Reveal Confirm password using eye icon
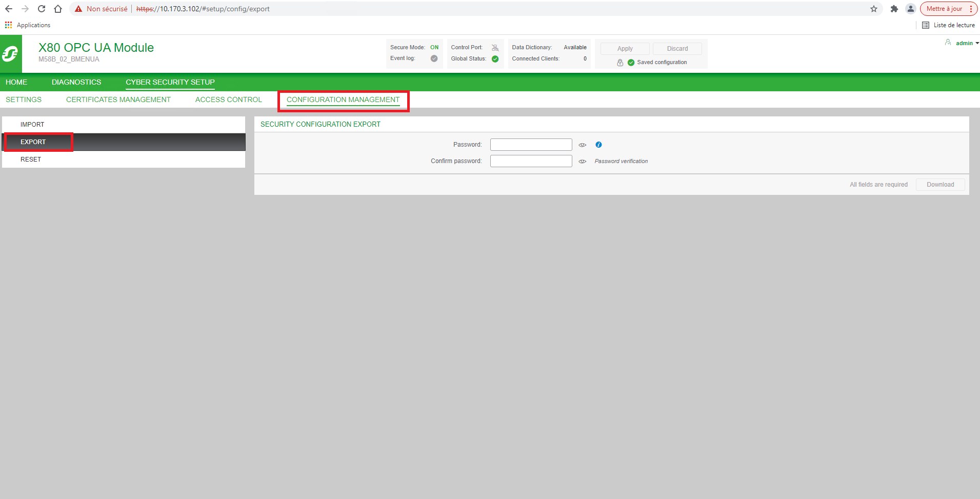The height and width of the screenshot is (499, 980). pos(583,162)
